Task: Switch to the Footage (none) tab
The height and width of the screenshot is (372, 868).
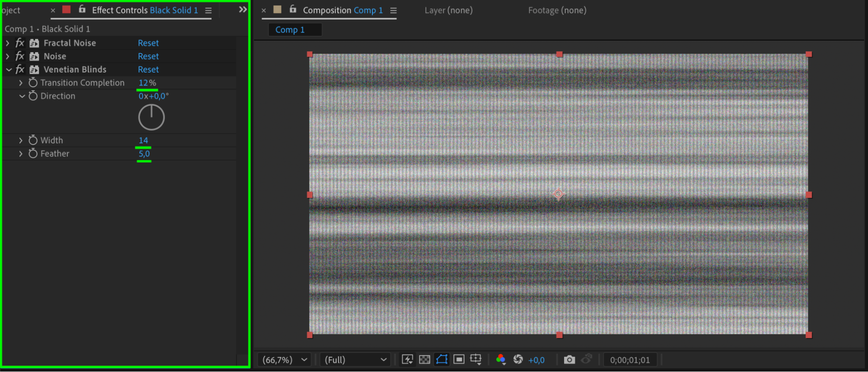Action: 557,10
